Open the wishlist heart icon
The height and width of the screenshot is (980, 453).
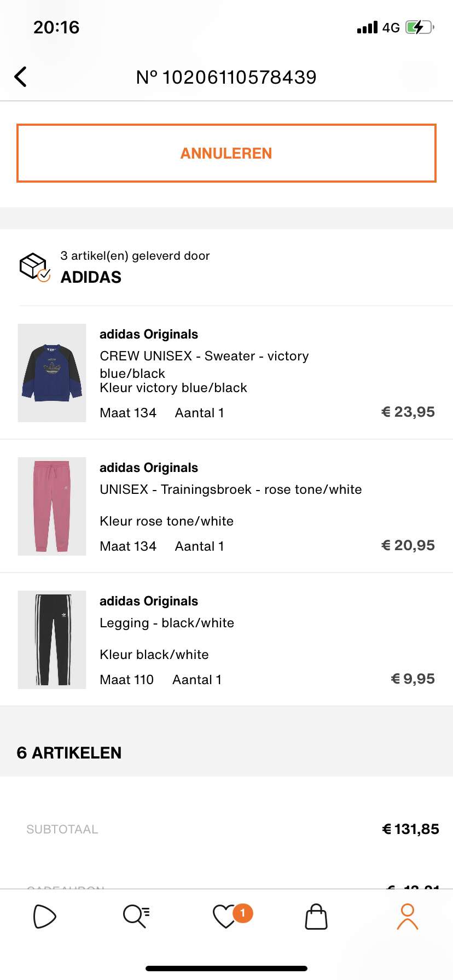pyautogui.click(x=224, y=917)
